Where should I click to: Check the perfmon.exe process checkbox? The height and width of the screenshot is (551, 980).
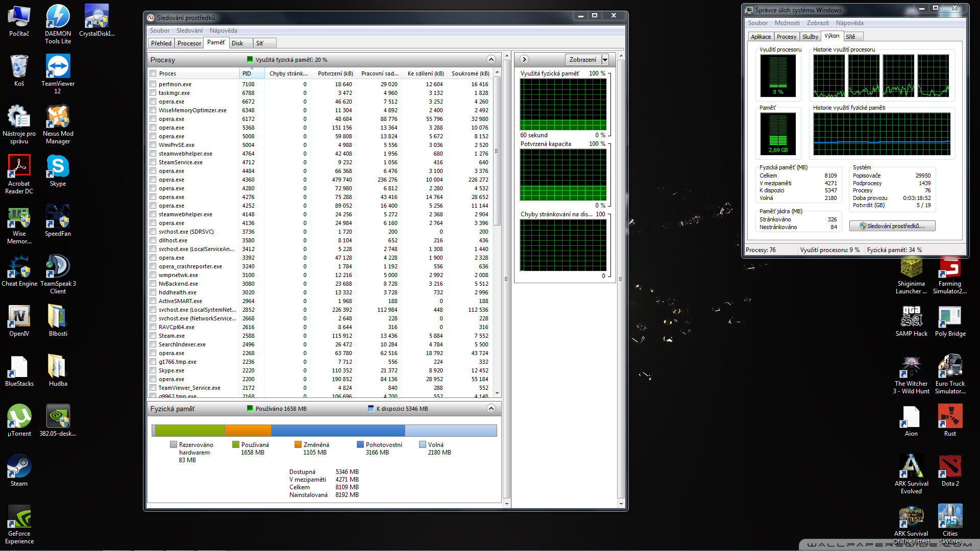pyautogui.click(x=153, y=84)
